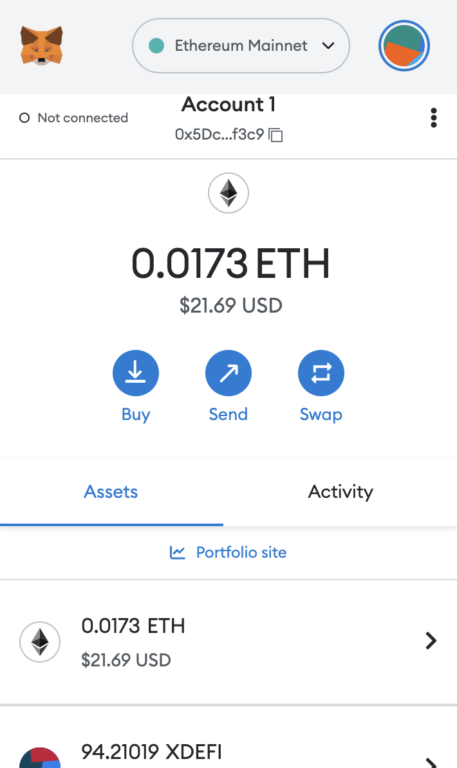Click the round Swap icon
The width and height of the screenshot is (457, 768).
pos(321,373)
